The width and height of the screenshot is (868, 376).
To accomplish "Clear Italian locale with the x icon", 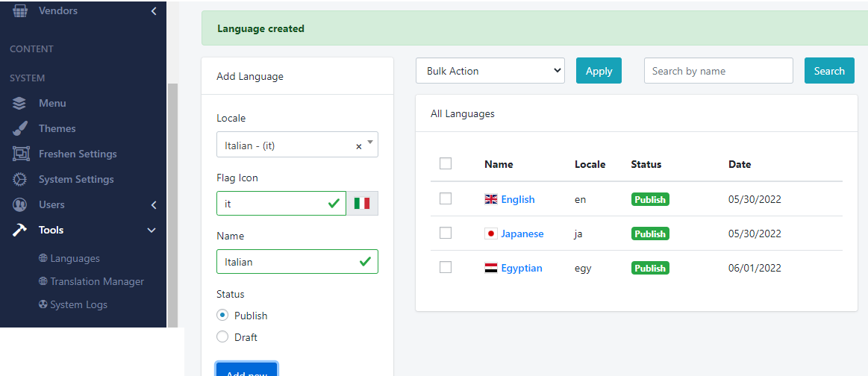I will [x=359, y=146].
